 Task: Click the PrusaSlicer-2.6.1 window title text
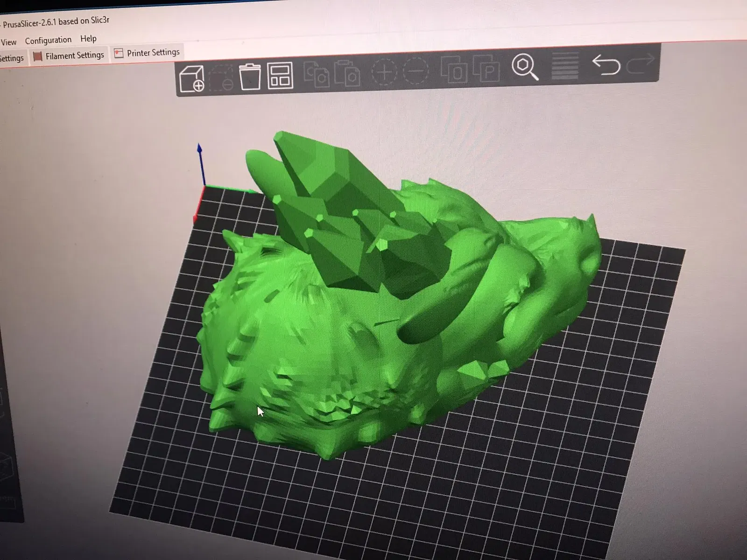56,22
